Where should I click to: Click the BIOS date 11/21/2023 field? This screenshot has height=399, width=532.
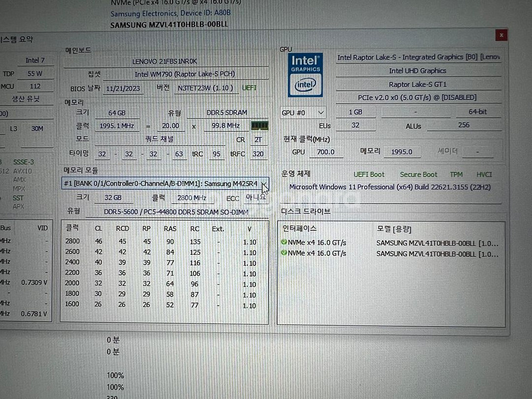123,88
